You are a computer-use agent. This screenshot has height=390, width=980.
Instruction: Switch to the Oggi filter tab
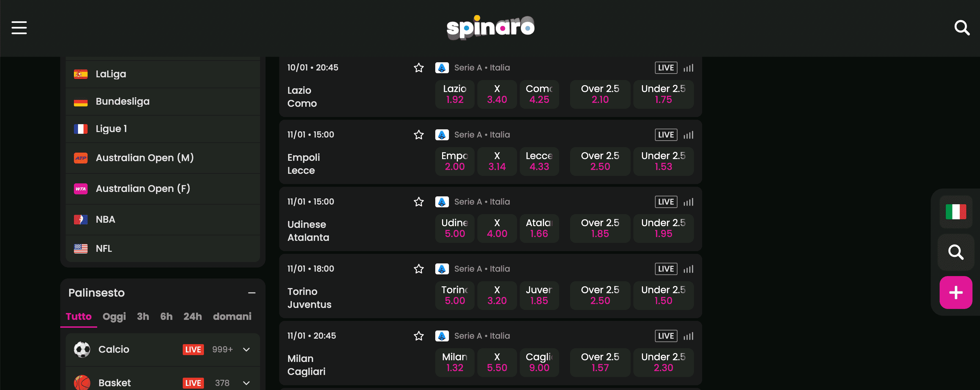tap(114, 316)
